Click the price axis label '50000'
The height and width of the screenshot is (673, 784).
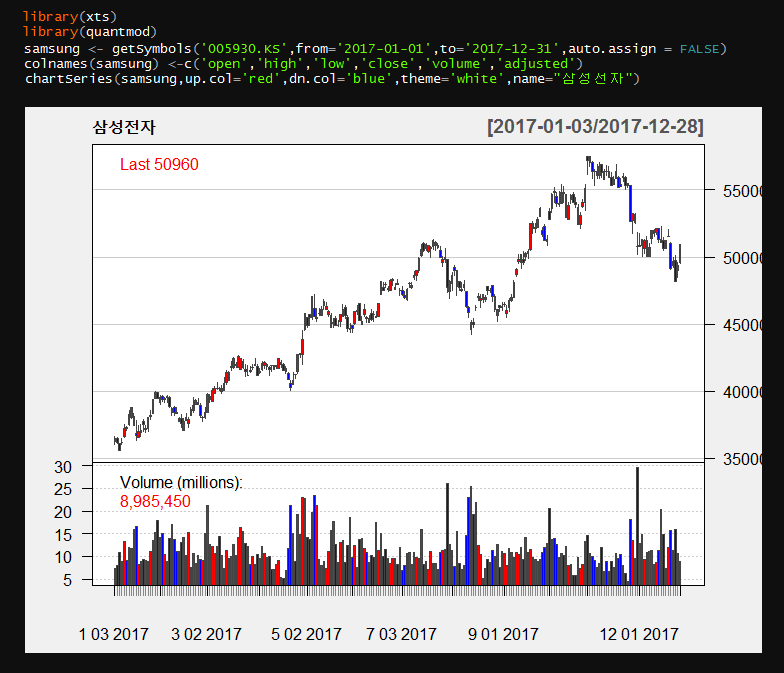pyautogui.click(x=742, y=258)
